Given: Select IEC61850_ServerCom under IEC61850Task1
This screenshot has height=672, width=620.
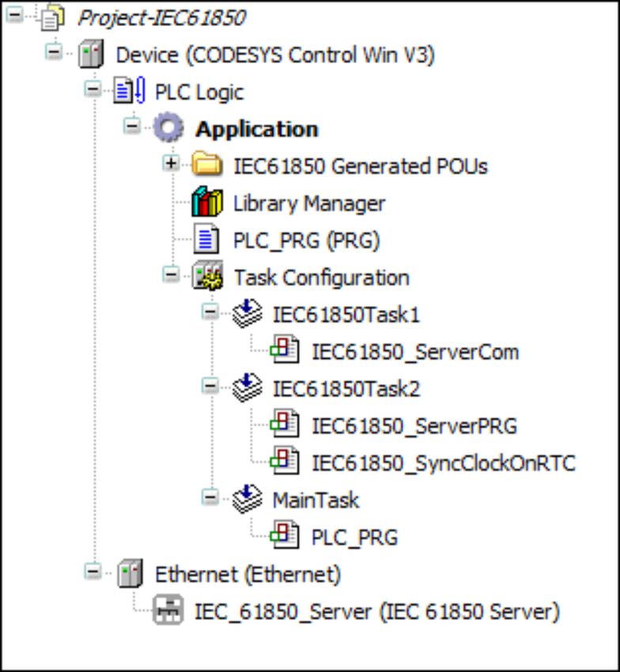Looking at the screenshot, I should [415, 353].
